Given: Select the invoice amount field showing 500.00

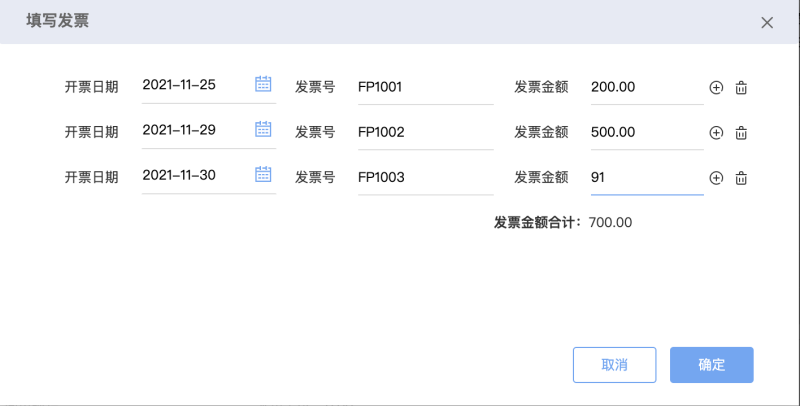Looking at the screenshot, I should click(647, 133).
